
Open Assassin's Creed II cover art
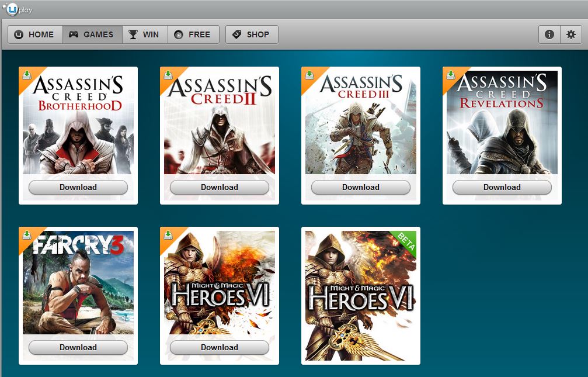point(220,122)
